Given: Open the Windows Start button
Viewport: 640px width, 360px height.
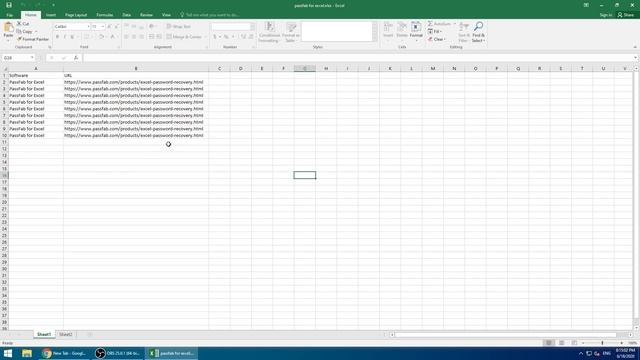Looking at the screenshot, I should point(8,353).
